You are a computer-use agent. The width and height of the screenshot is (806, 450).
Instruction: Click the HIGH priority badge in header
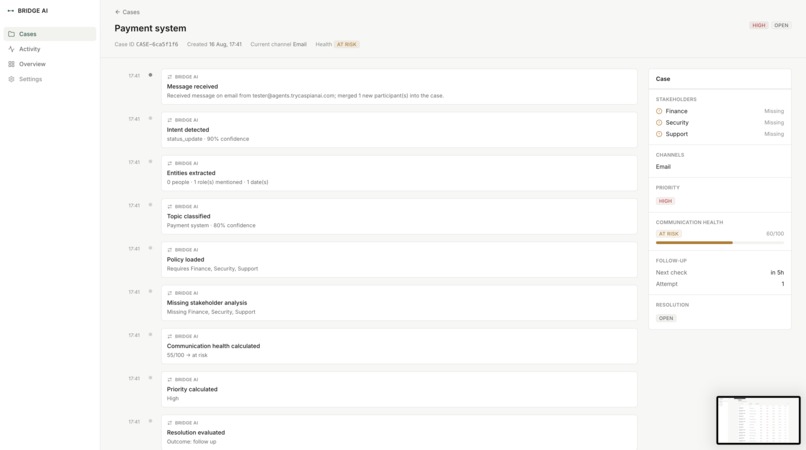coord(759,25)
